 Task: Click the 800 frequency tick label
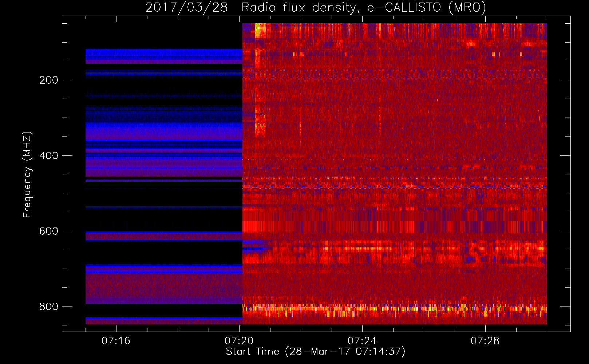click(x=49, y=306)
